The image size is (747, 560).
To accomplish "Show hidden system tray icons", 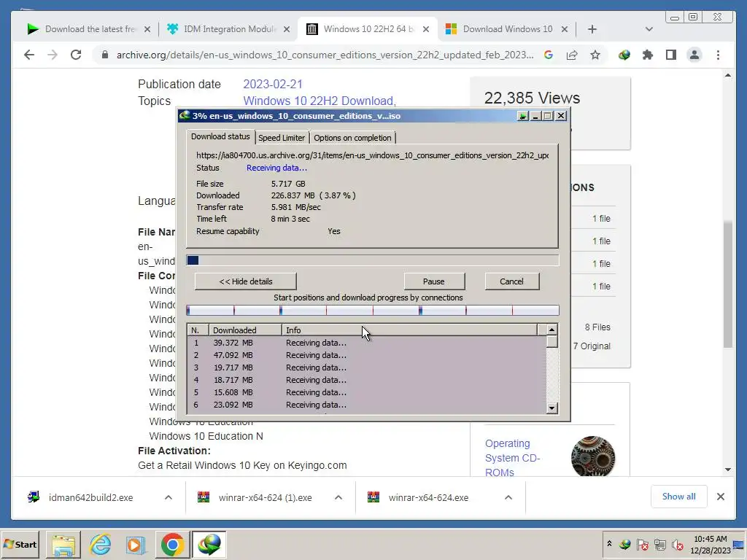I will tap(609, 543).
